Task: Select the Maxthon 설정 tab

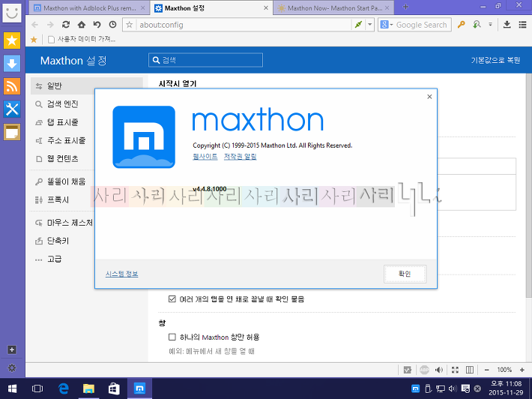Action: (x=211, y=7)
